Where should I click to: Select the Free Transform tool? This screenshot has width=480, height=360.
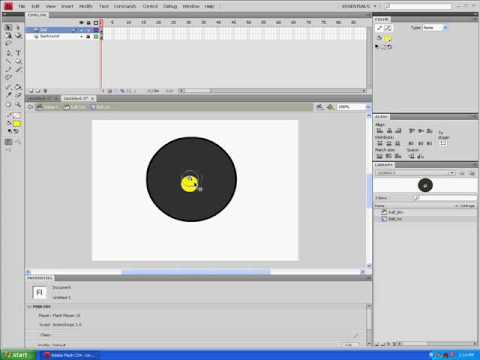[9, 36]
